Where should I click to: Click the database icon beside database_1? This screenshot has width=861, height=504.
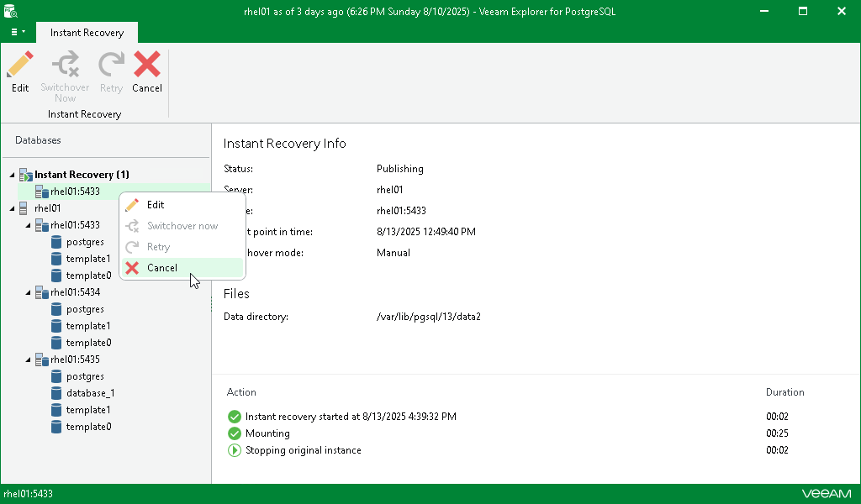pyautogui.click(x=56, y=393)
